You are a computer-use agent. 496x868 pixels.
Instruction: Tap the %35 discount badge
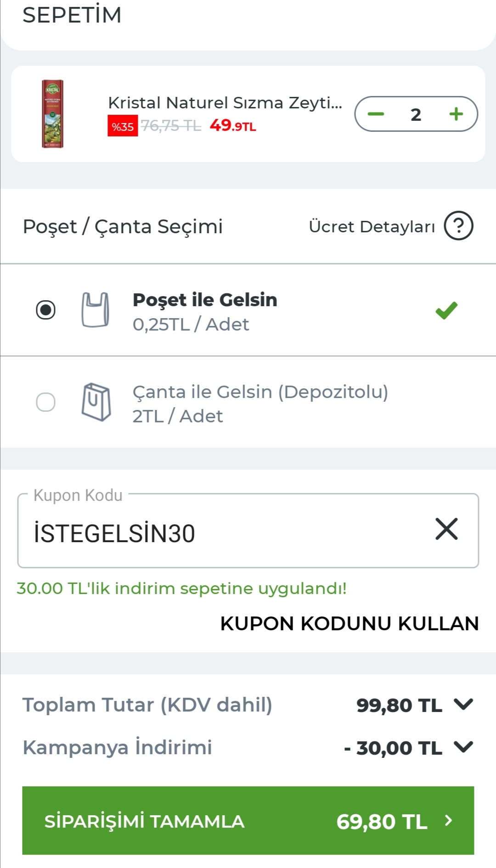123,126
